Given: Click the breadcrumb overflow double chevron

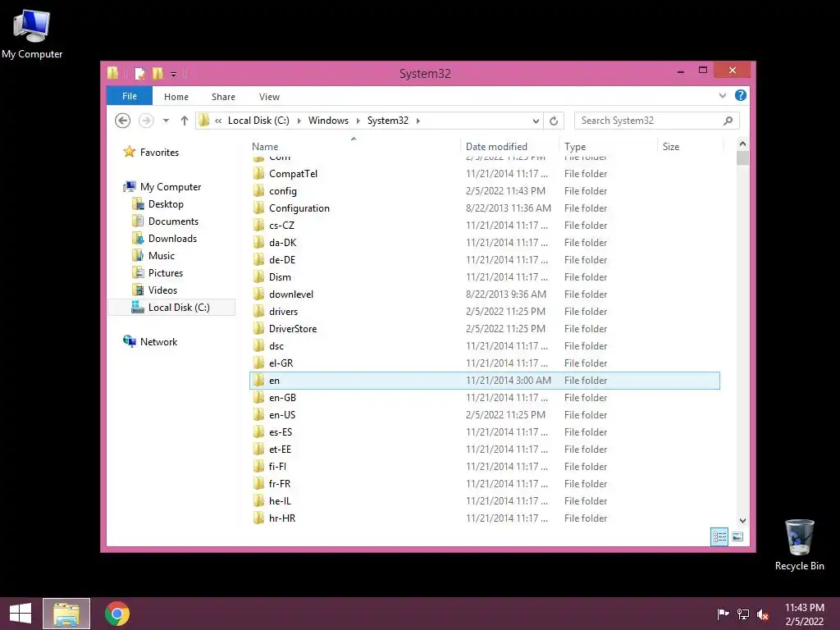Looking at the screenshot, I should [x=218, y=121].
